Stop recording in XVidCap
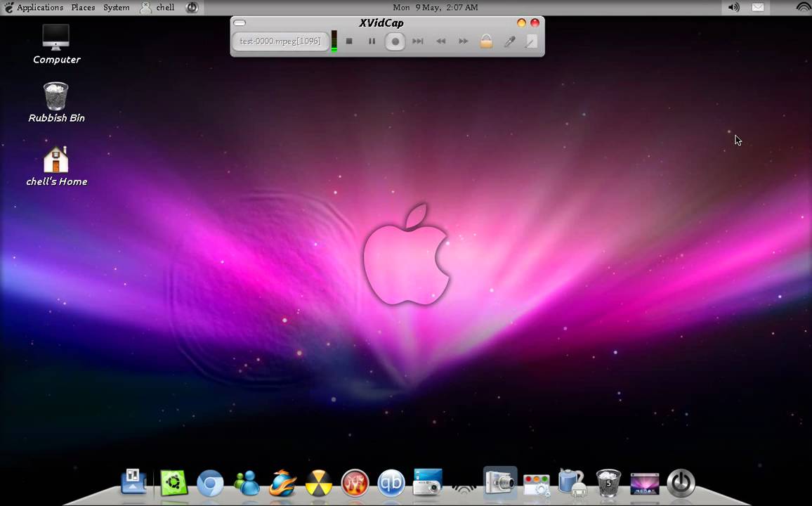Image resolution: width=812 pixels, height=506 pixels. tap(349, 41)
